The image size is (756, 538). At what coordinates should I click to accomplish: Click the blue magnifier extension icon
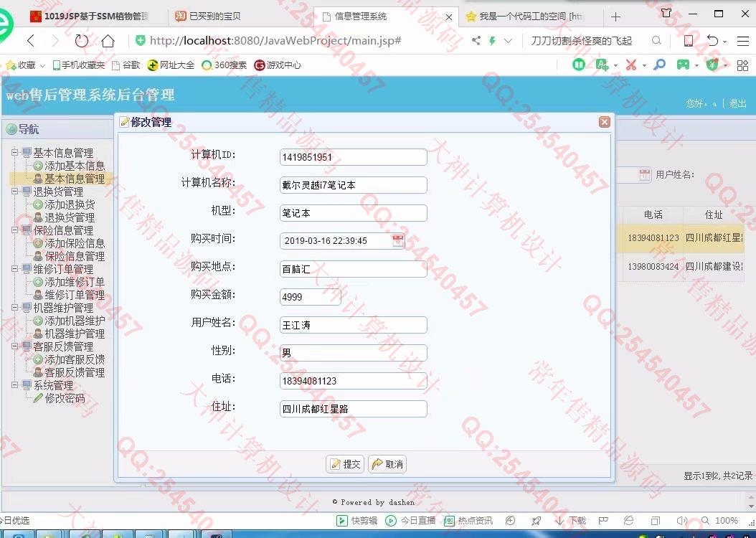pyautogui.click(x=659, y=65)
